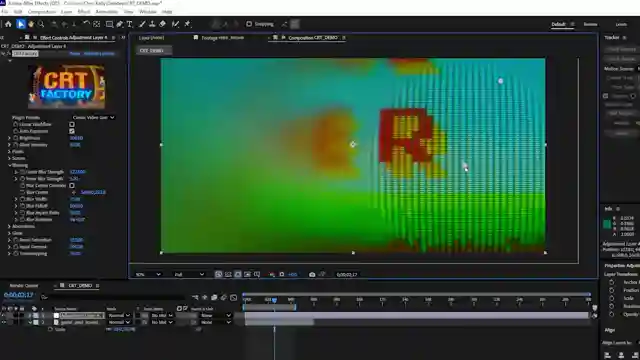Toggle the Tonemapping stopwatch

click(16, 253)
